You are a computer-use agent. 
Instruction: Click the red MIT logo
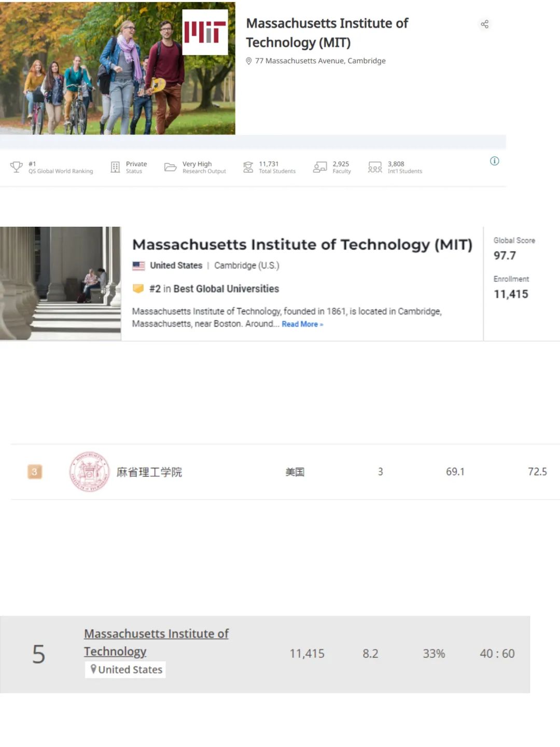tap(205, 32)
